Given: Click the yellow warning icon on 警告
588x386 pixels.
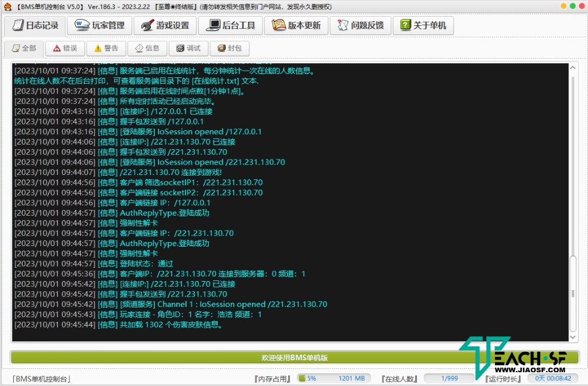Looking at the screenshot, I should click(98, 48).
